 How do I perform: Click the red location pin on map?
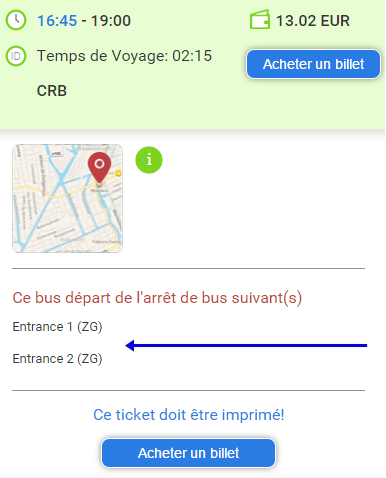(x=99, y=168)
